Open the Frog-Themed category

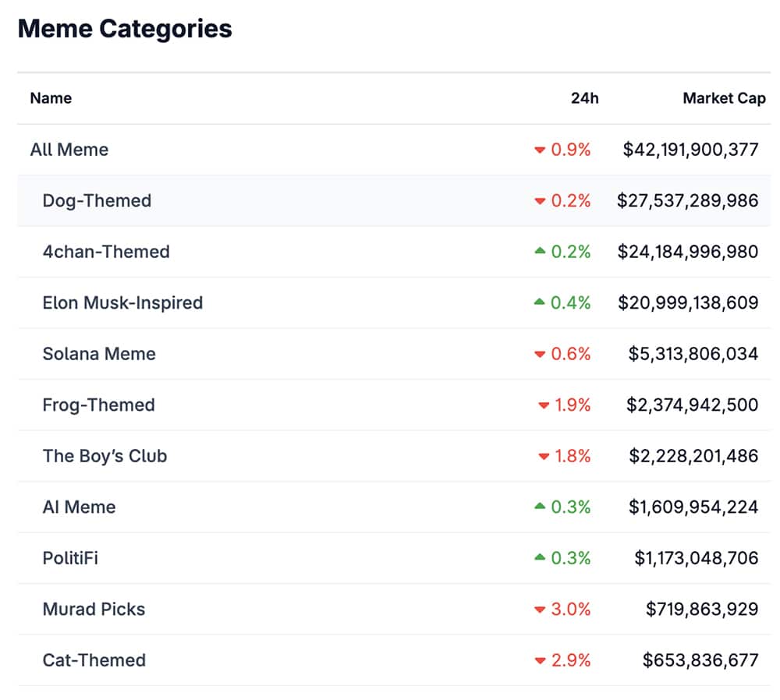[x=98, y=405]
